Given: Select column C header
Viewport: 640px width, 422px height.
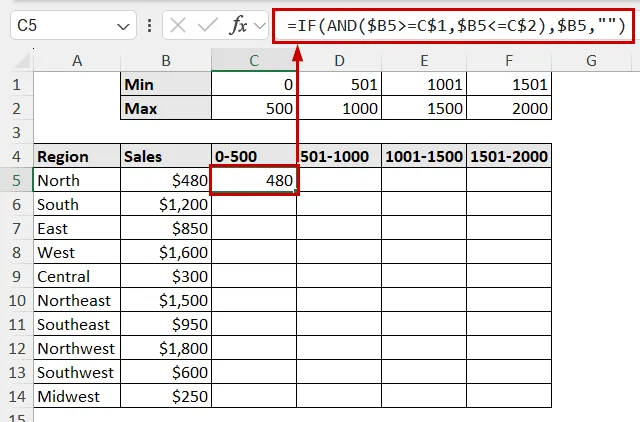Looking at the screenshot, I should [x=254, y=61].
